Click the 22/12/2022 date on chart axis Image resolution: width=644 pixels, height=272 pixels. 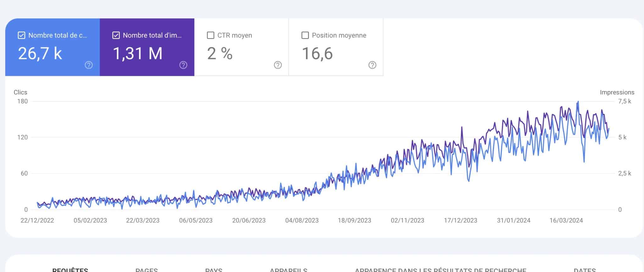tap(37, 220)
